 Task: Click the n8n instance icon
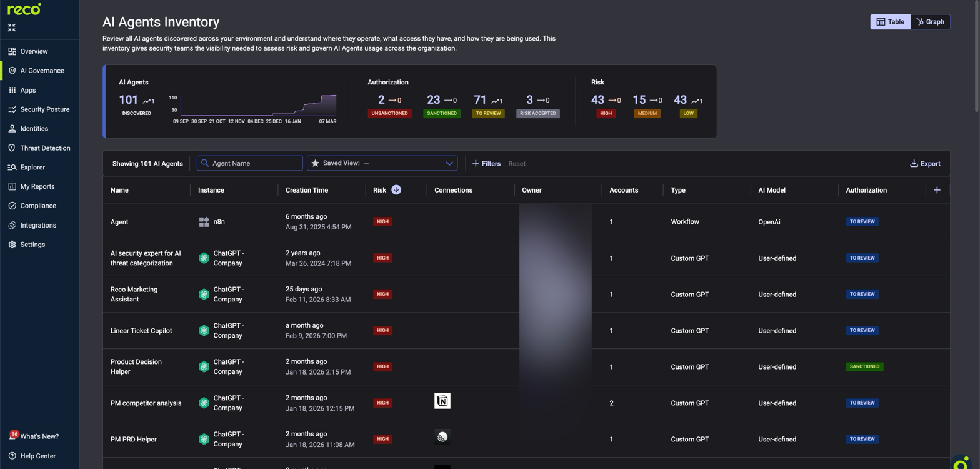click(x=204, y=222)
